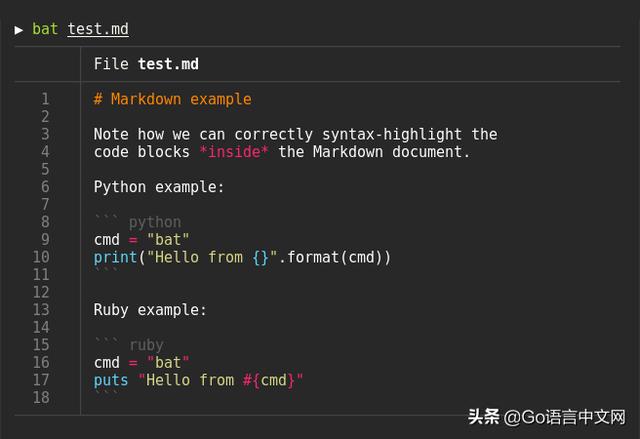Select the Python example: text line
Viewport: 640px width, 439px height.
(159, 187)
